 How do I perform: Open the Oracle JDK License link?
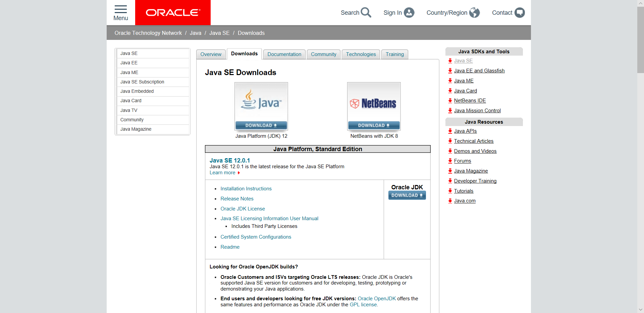[243, 209]
